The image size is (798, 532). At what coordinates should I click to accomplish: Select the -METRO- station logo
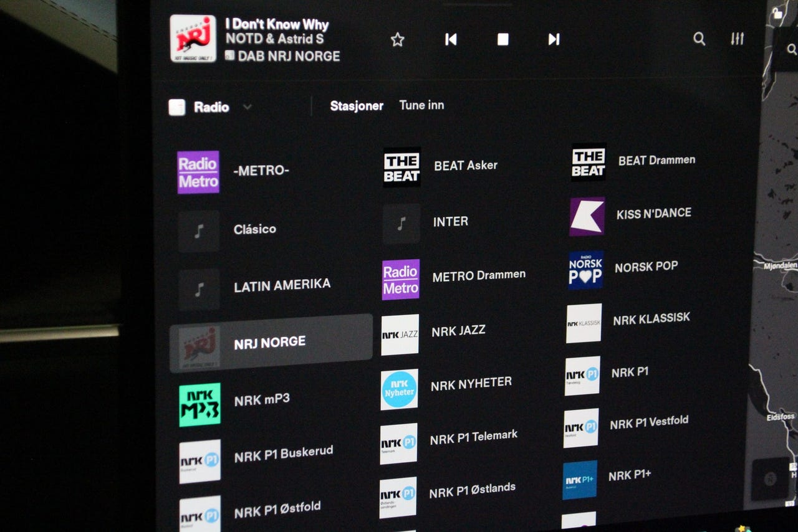tap(198, 173)
